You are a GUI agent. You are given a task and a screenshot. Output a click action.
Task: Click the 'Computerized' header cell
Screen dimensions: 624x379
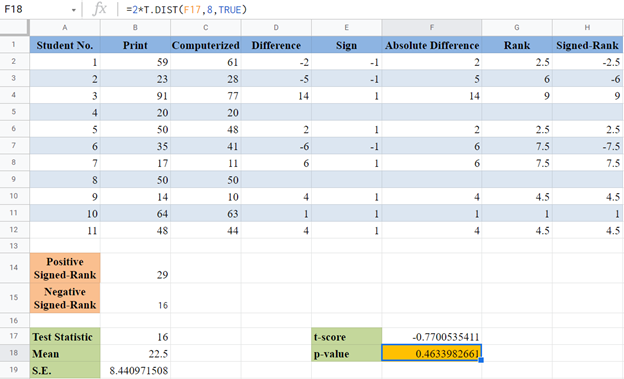(206, 45)
